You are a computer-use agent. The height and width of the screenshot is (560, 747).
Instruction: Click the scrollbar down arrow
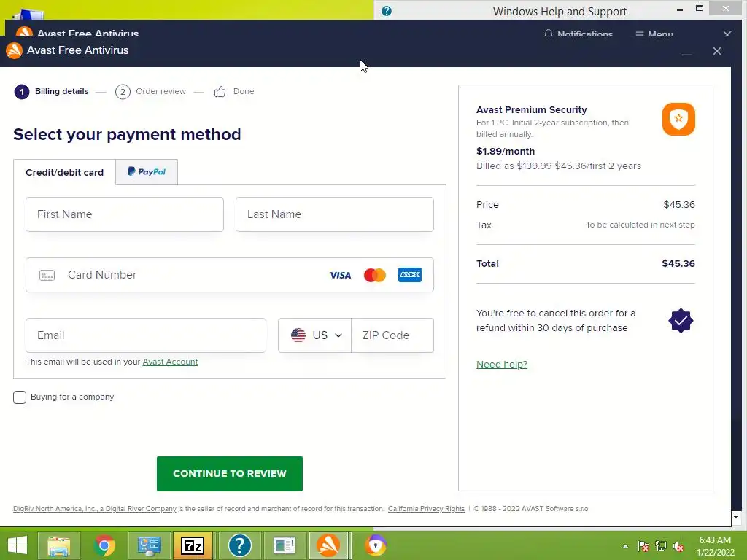735,517
